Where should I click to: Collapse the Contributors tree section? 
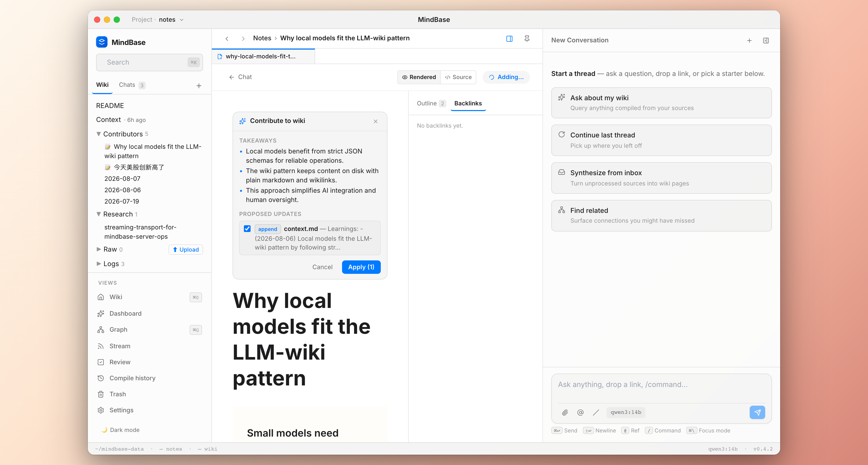point(99,134)
